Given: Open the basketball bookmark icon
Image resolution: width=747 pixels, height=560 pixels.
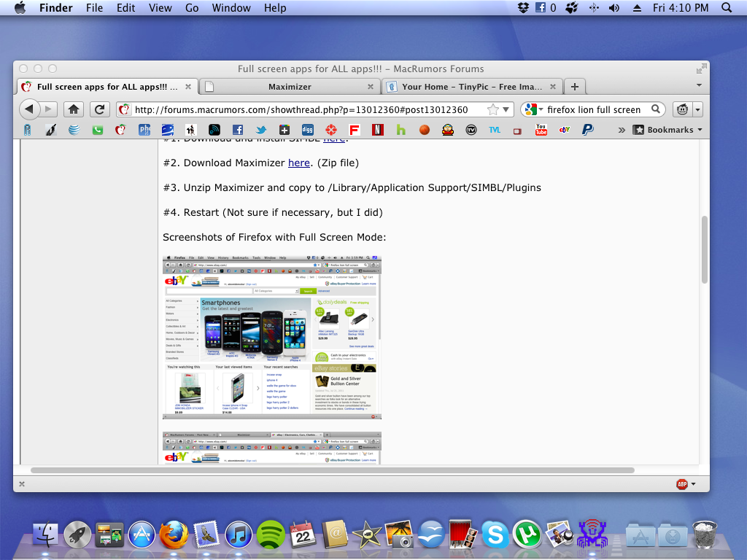Looking at the screenshot, I should point(424,130).
